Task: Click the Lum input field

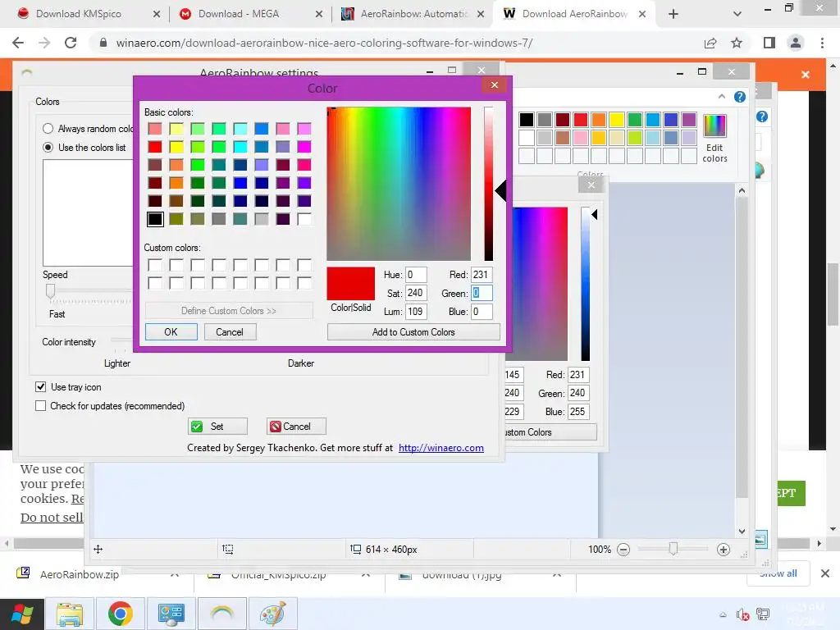Action: [x=416, y=311]
